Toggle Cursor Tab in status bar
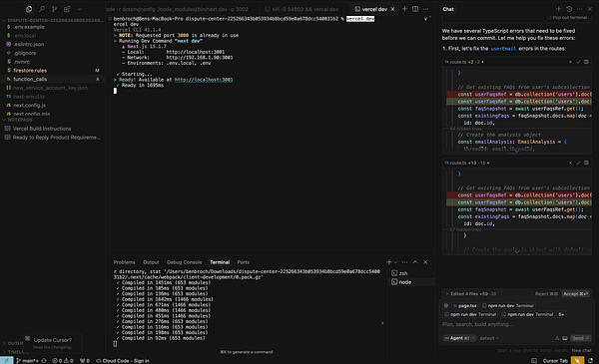 555,361
